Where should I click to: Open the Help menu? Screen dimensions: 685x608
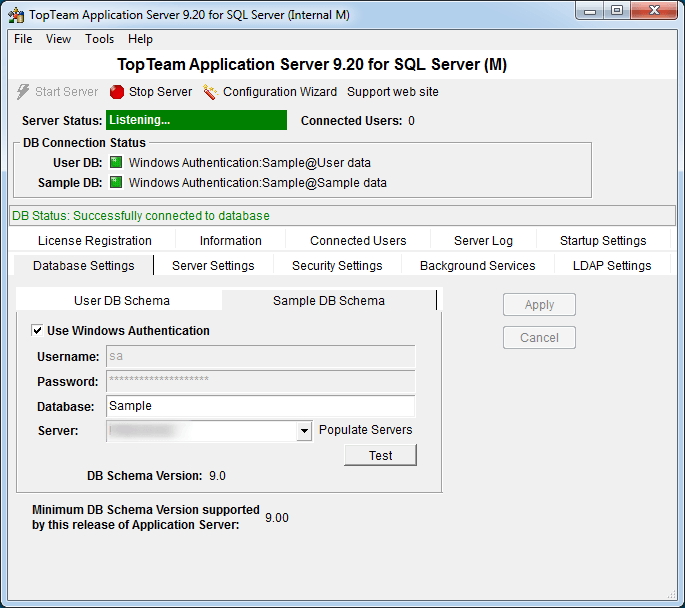click(141, 39)
